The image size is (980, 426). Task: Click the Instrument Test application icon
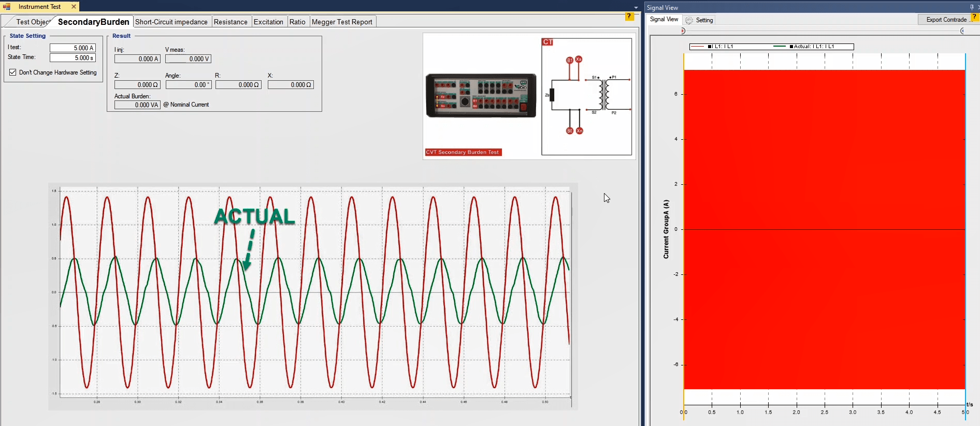[x=7, y=7]
